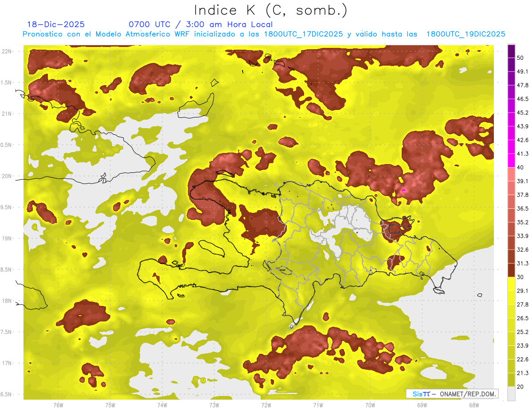Click the legend value "23.9"
Image resolution: width=532 pixels, height=411 pixels.
(523, 346)
